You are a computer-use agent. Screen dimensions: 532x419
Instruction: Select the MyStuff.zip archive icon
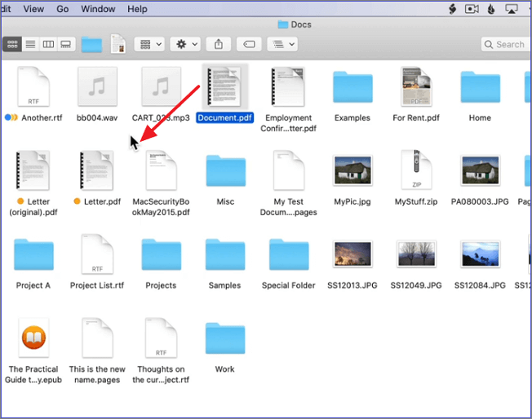tap(416, 170)
